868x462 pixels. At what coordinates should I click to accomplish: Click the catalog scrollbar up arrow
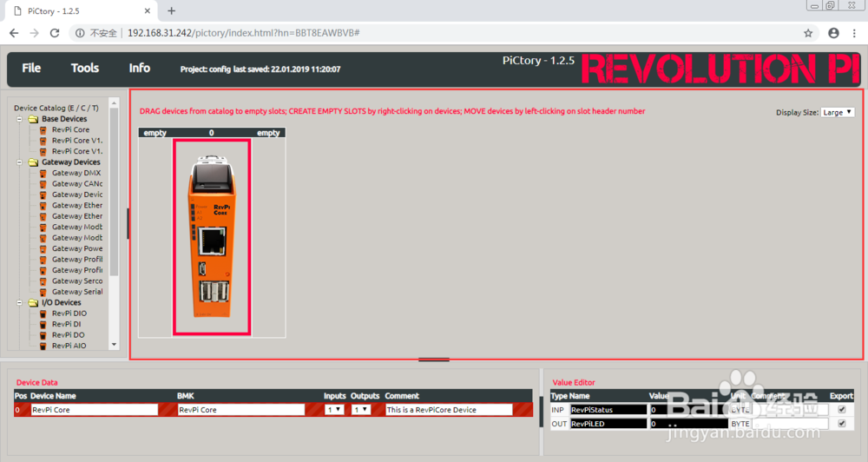(114, 103)
